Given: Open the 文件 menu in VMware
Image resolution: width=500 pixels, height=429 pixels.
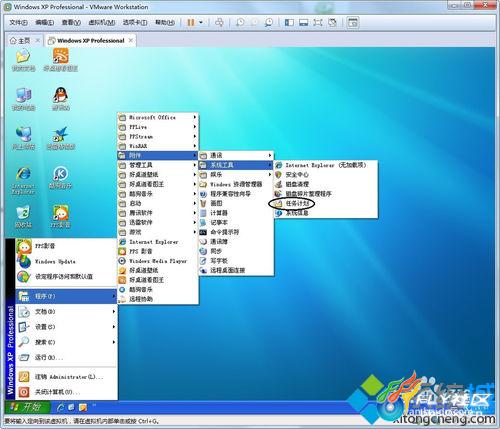Looking at the screenshot, I should (18, 23).
